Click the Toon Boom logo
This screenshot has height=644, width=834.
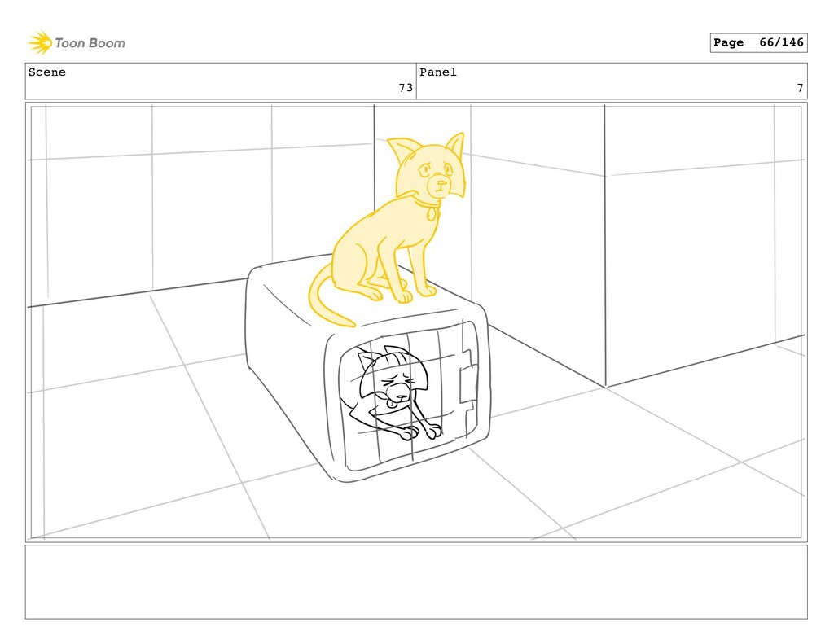[77, 43]
